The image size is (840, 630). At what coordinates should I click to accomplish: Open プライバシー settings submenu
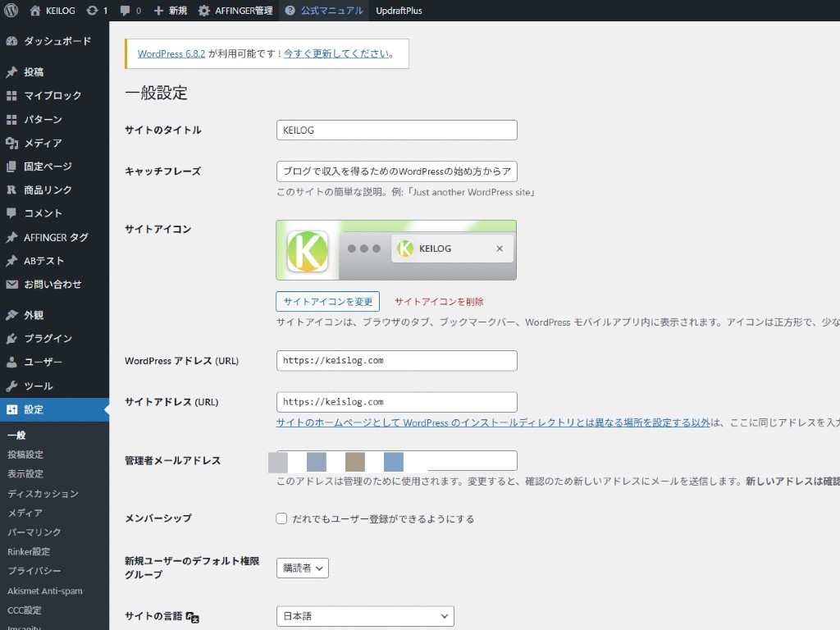coord(34,571)
